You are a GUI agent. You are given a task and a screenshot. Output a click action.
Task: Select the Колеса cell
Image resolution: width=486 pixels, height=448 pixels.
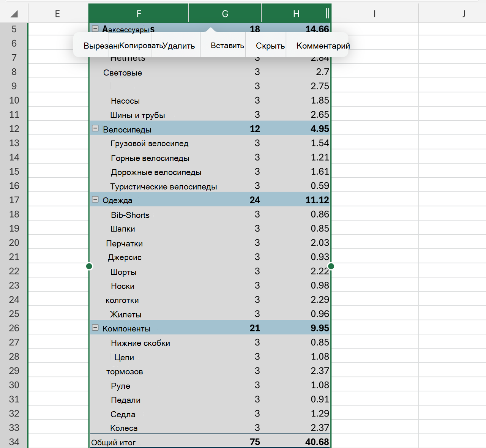139,428
